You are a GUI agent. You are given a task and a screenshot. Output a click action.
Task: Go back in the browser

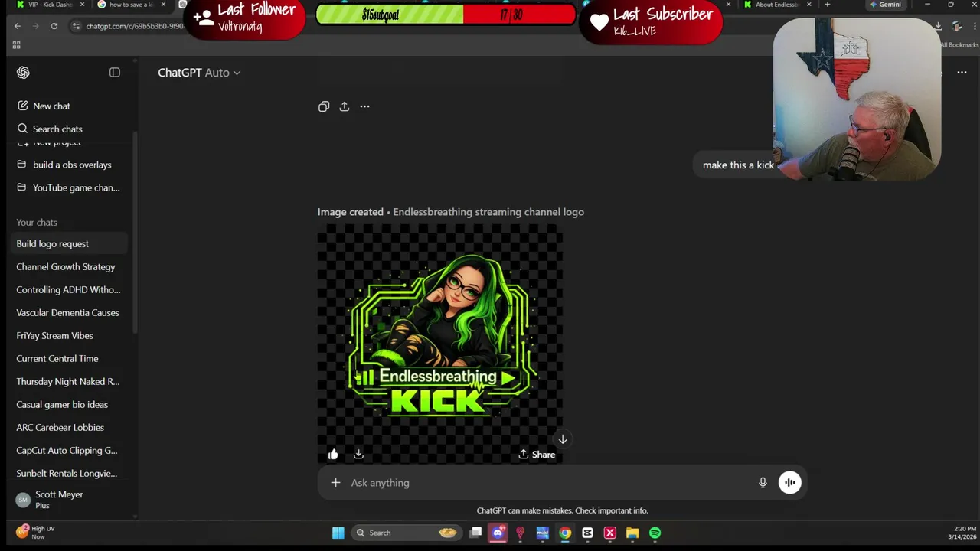coord(18,26)
